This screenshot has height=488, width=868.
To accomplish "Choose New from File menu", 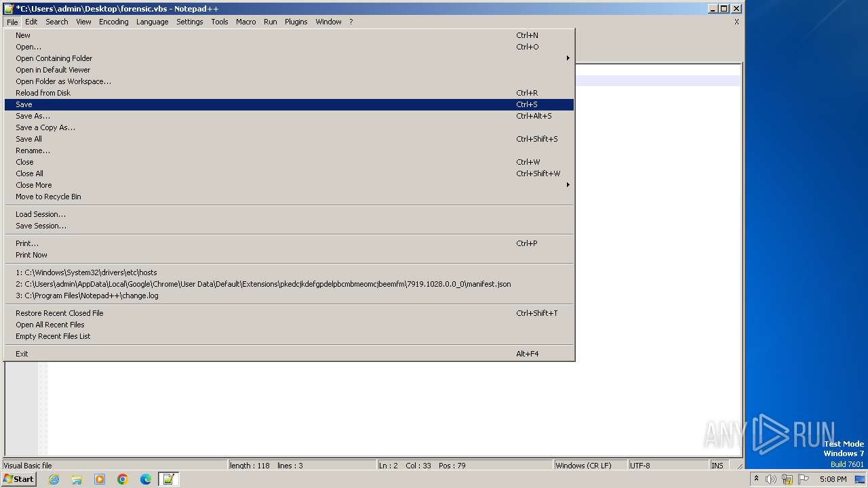I will point(289,35).
